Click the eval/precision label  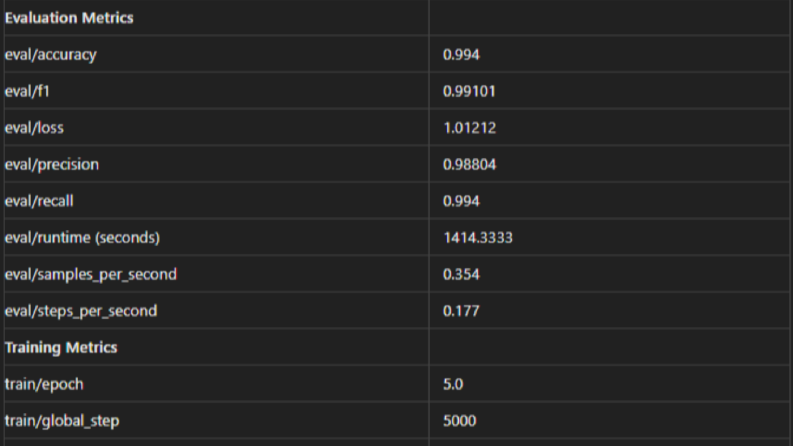52,164
